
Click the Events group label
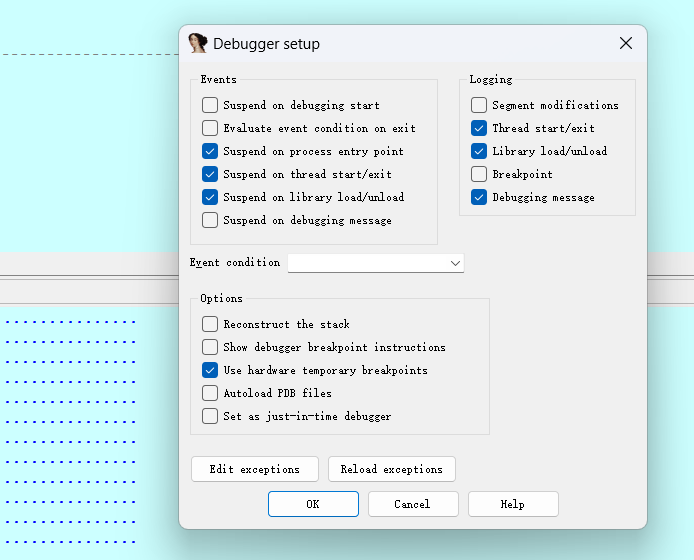tap(219, 80)
